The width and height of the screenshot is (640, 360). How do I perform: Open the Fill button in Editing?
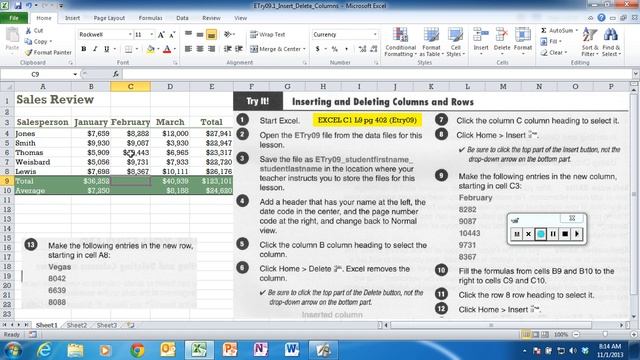click(551, 41)
